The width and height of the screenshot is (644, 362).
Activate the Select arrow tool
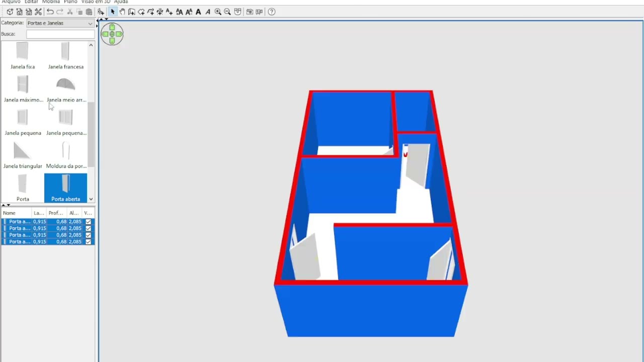[x=113, y=12]
